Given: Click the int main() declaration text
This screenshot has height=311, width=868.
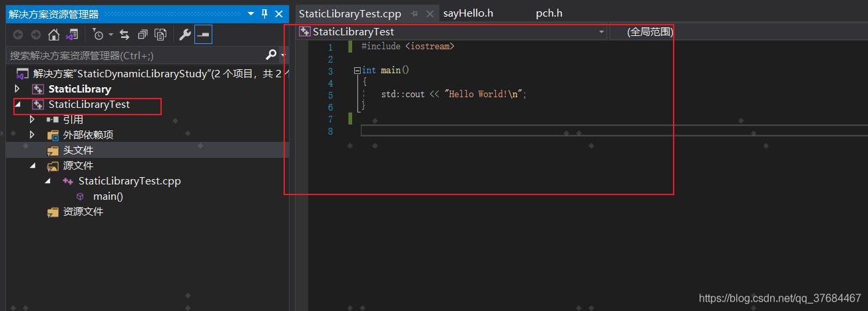Looking at the screenshot, I should coord(385,70).
